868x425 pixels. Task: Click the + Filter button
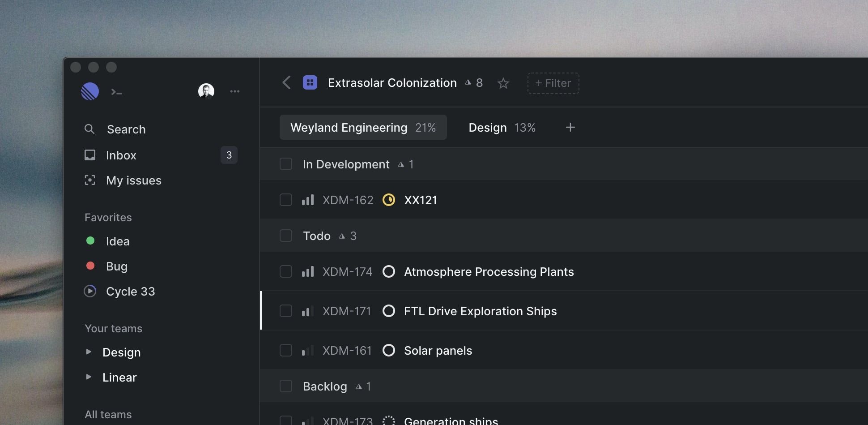pyautogui.click(x=553, y=83)
